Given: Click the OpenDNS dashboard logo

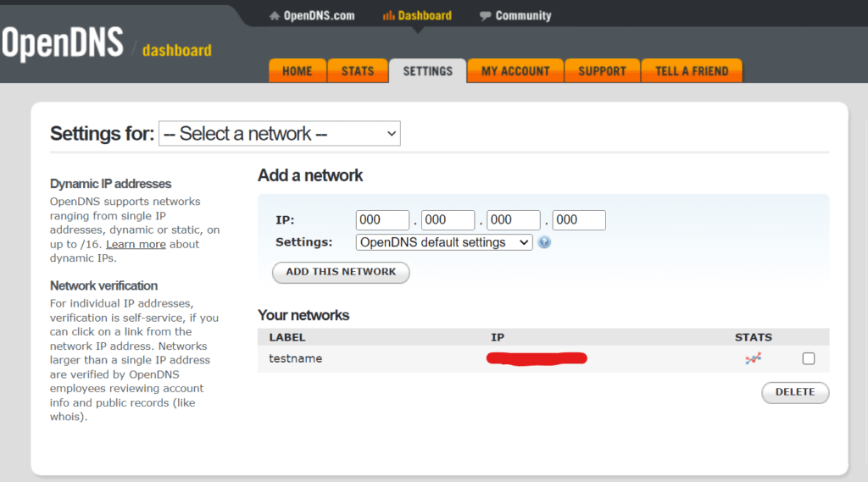Looking at the screenshot, I should [x=106, y=44].
